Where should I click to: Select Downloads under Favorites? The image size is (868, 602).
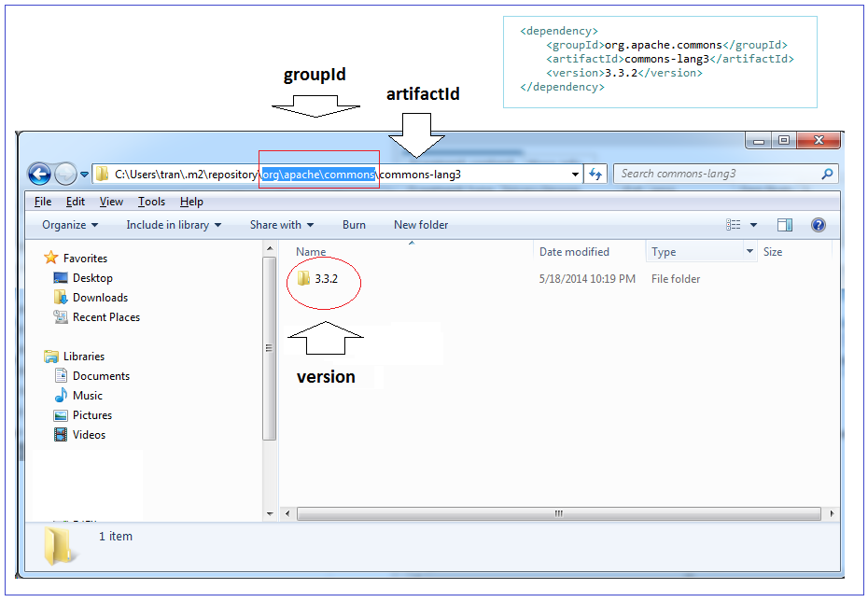pos(100,298)
